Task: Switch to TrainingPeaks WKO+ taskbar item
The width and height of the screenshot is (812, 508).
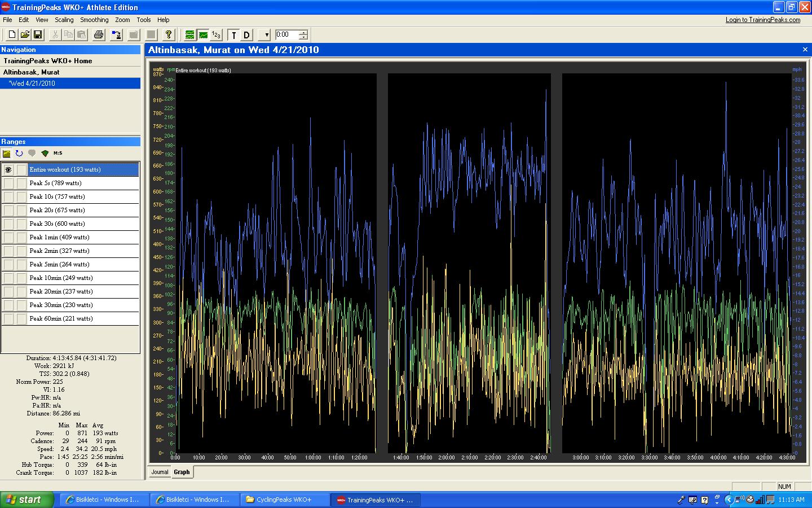Action: tap(376, 500)
